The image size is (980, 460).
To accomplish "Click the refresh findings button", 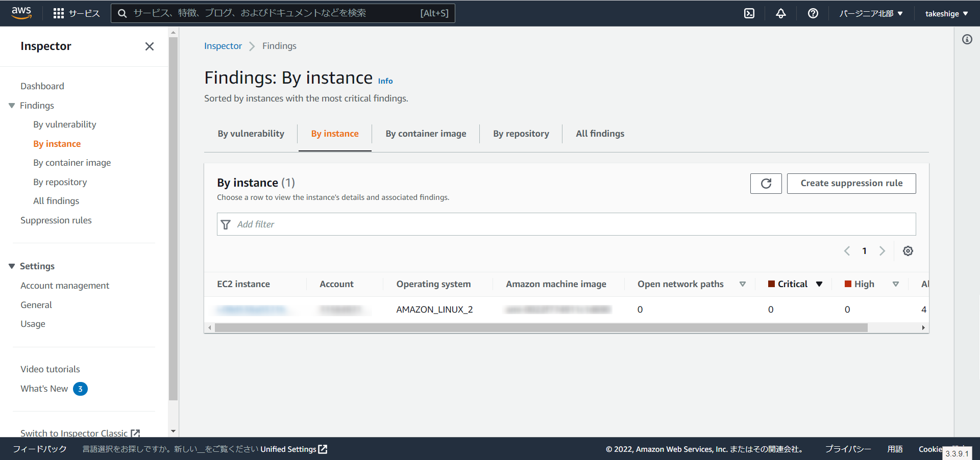I will pos(766,184).
